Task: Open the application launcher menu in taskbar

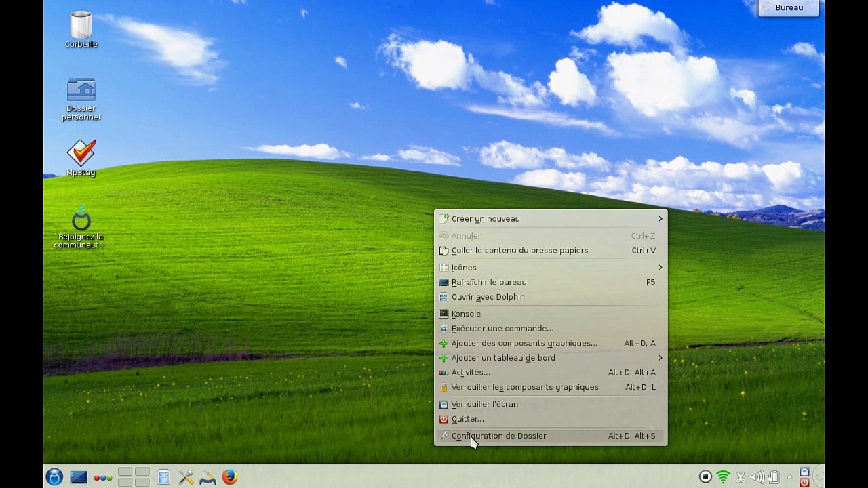Action: click(54, 477)
